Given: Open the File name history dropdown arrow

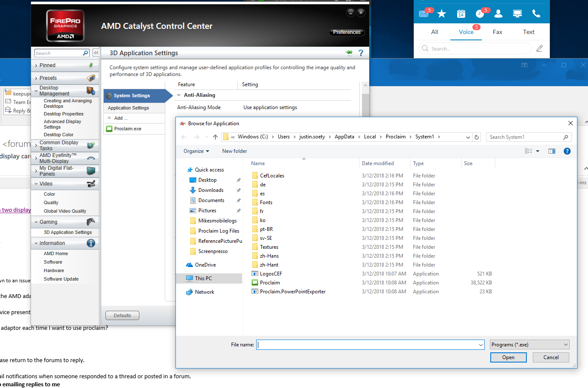Looking at the screenshot, I should pyautogui.click(x=481, y=345).
